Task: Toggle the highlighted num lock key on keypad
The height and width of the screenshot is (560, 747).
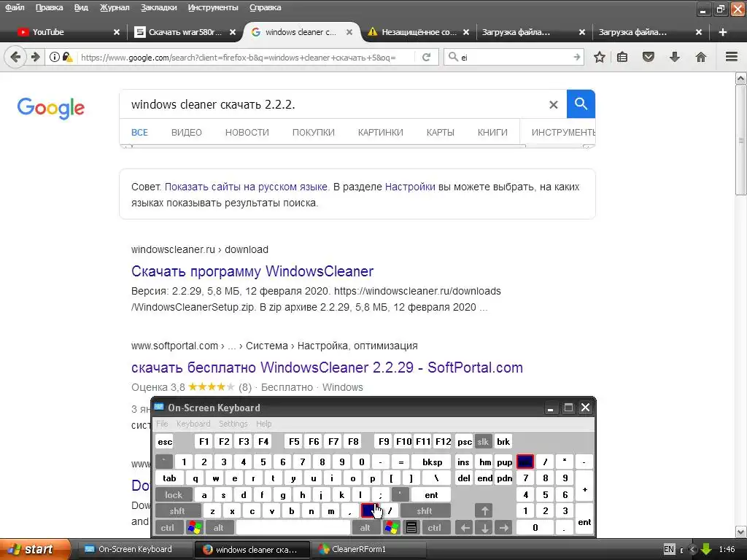Action: [x=525, y=462]
